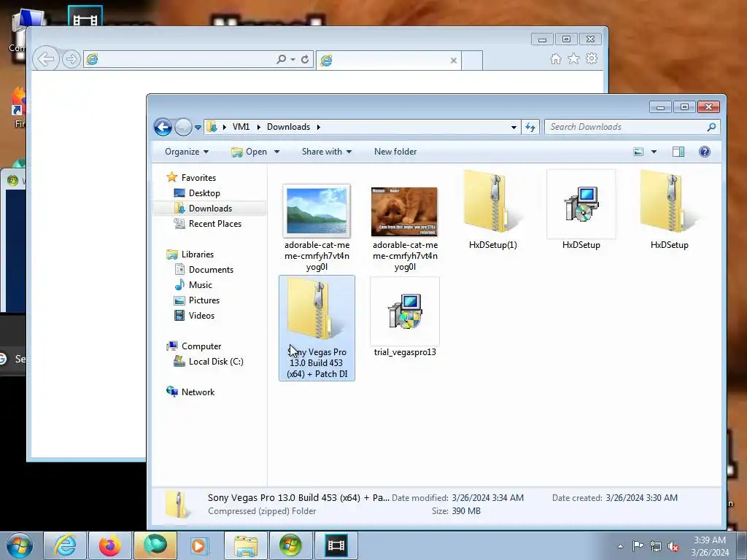Screen dimensions: 747x560
Task: Open previous locations dropdown in address bar
Action: click(x=514, y=127)
